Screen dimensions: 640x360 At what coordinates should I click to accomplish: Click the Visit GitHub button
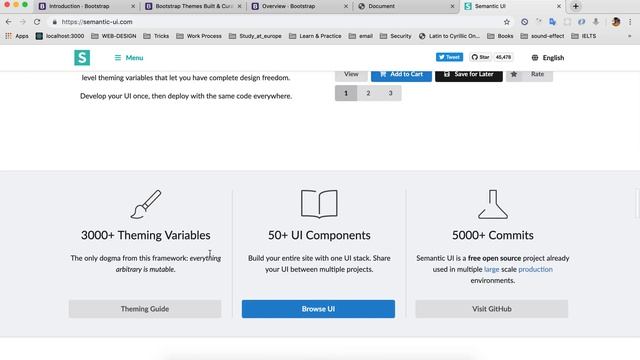click(x=492, y=309)
